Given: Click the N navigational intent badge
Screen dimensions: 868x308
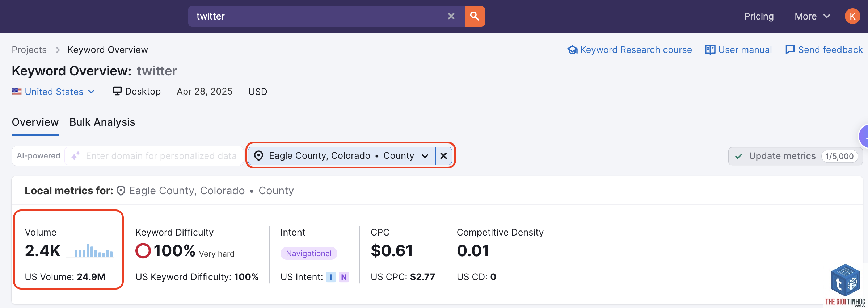Looking at the screenshot, I should coord(344,277).
